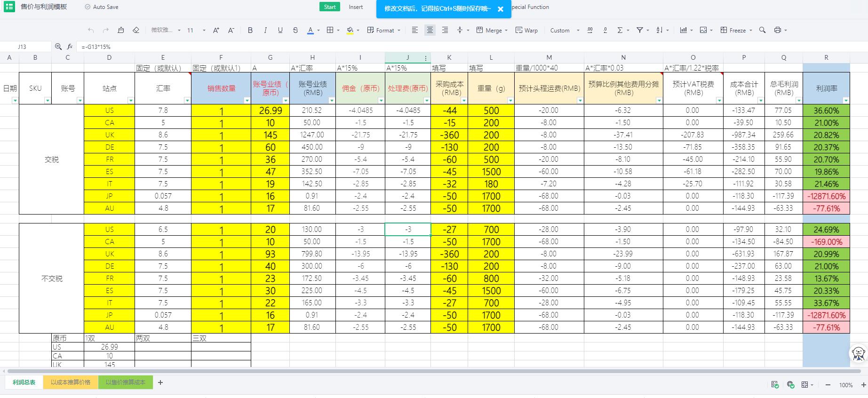Open the font size dropdown
This screenshot has width=868, height=398.
coord(204,30)
